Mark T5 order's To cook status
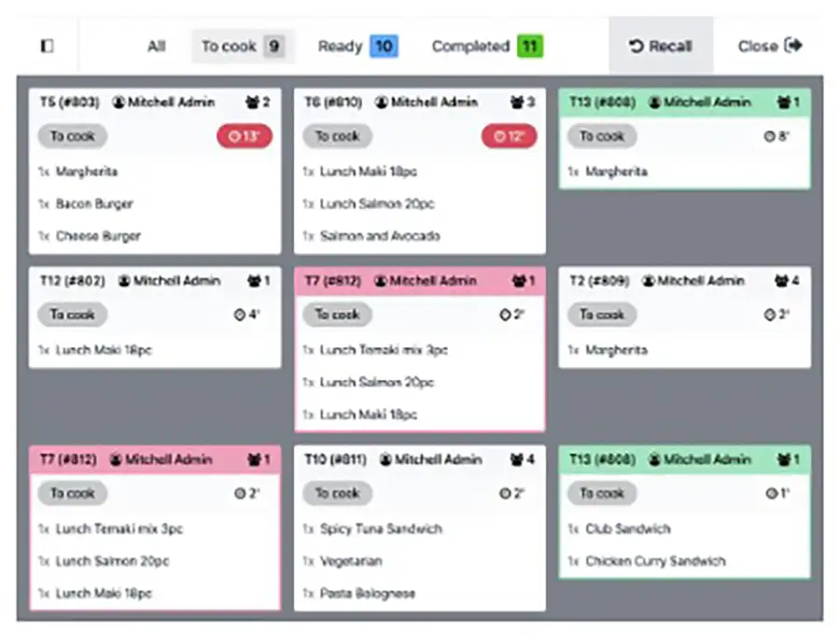The height and width of the screenshot is (636, 840). pos(73,136)
